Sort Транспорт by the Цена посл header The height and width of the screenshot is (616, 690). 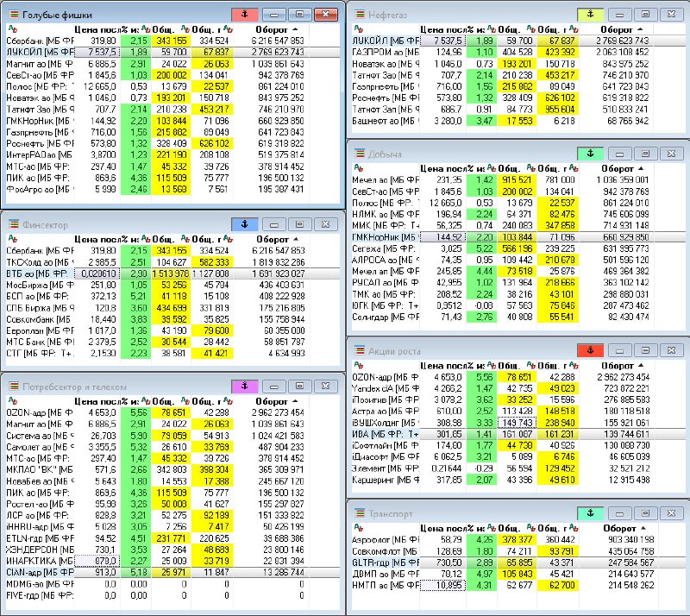[442, 528]
